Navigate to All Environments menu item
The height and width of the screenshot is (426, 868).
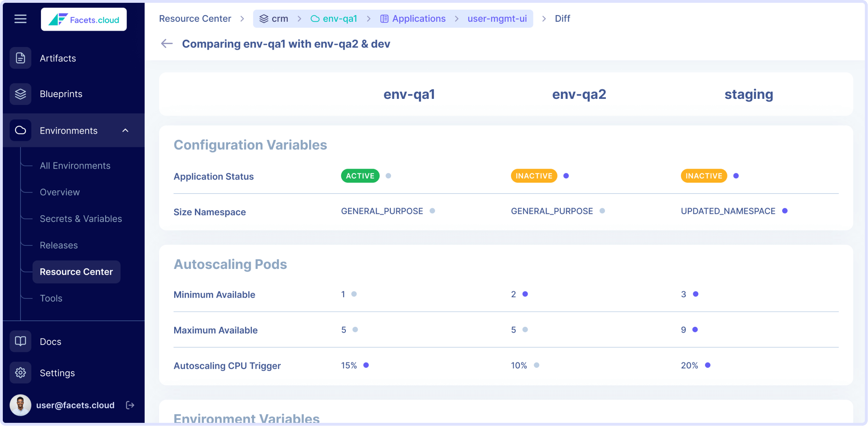pyautogui.click(x=75, y=165)
